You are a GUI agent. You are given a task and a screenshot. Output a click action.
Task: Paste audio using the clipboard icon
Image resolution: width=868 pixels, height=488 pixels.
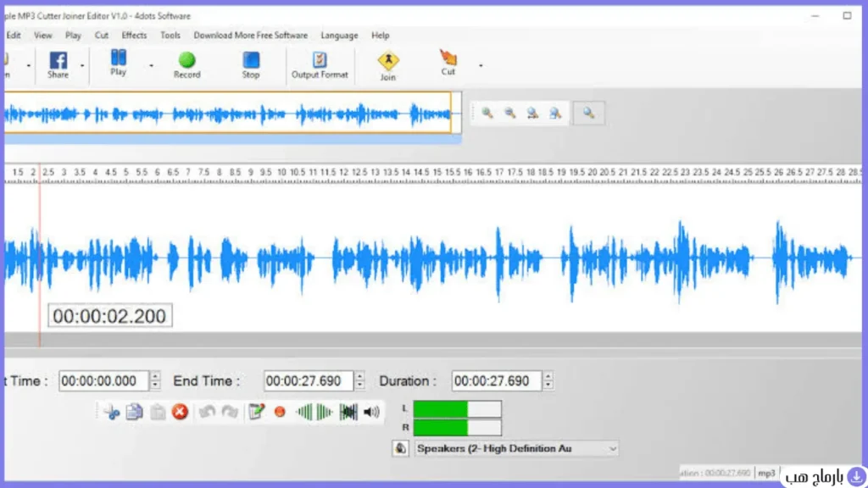coord(158,413)
